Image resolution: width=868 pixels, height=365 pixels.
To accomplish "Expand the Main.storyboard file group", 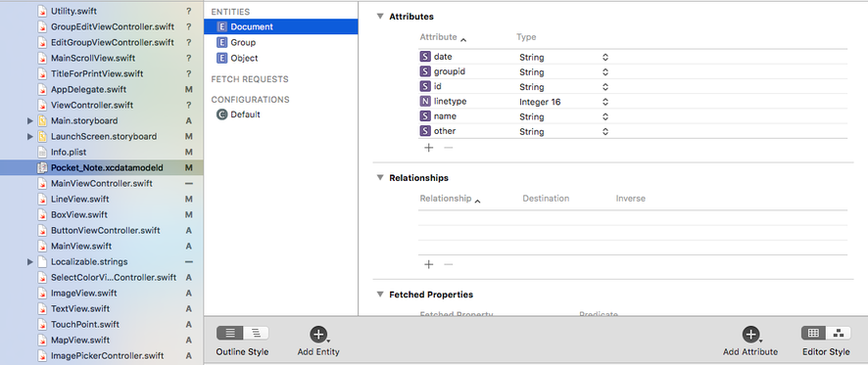I will (x=30, y=120).
